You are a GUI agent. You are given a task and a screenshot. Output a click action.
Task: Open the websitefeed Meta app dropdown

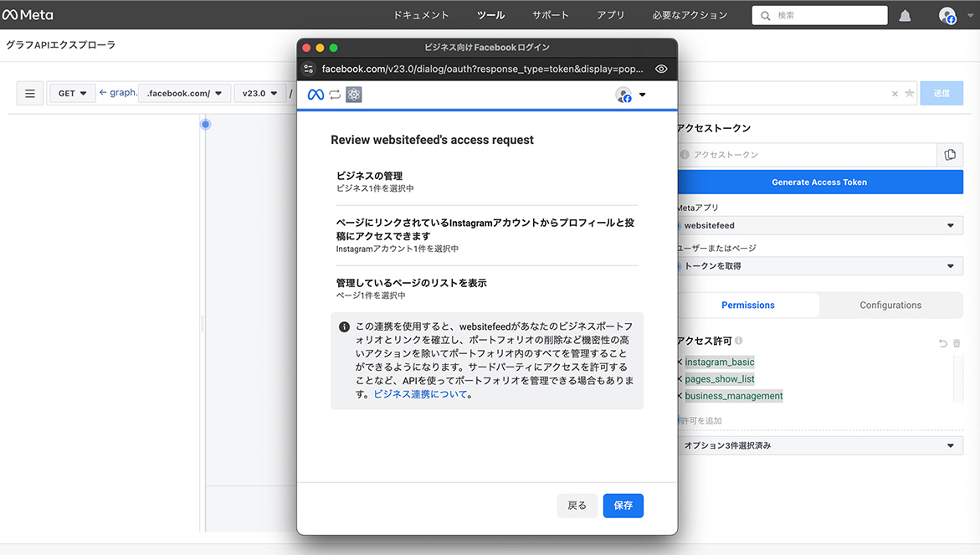click(x=819, y=225)
